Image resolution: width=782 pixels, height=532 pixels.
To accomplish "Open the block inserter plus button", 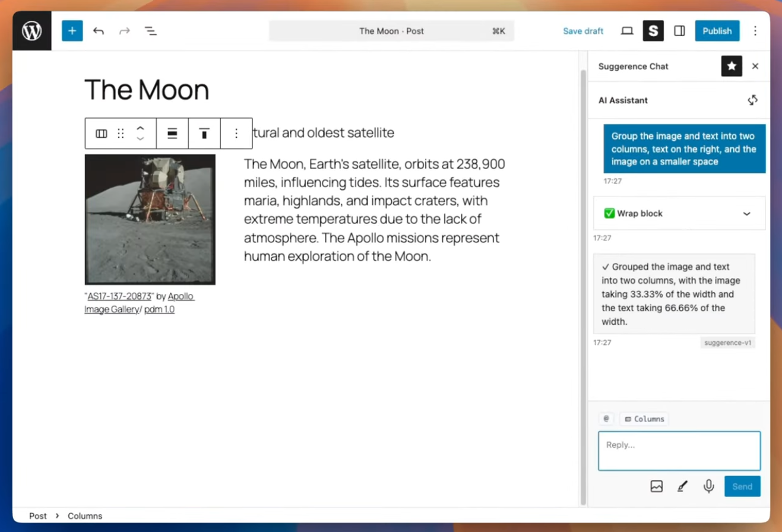I will [x=72, y=31].
